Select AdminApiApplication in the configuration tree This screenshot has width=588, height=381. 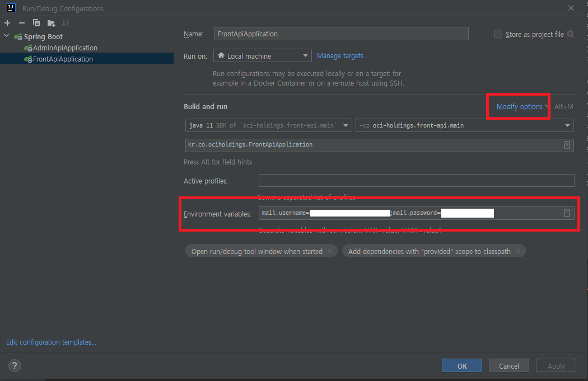point(65,48)
